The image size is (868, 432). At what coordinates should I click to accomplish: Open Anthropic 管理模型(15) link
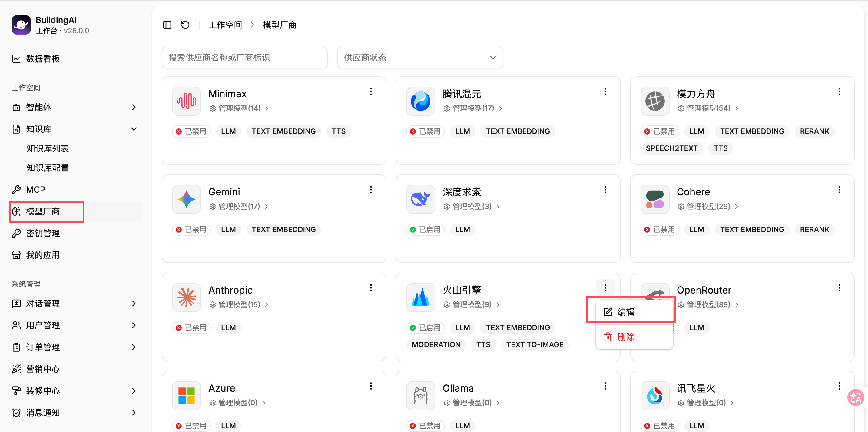[239, 305]
